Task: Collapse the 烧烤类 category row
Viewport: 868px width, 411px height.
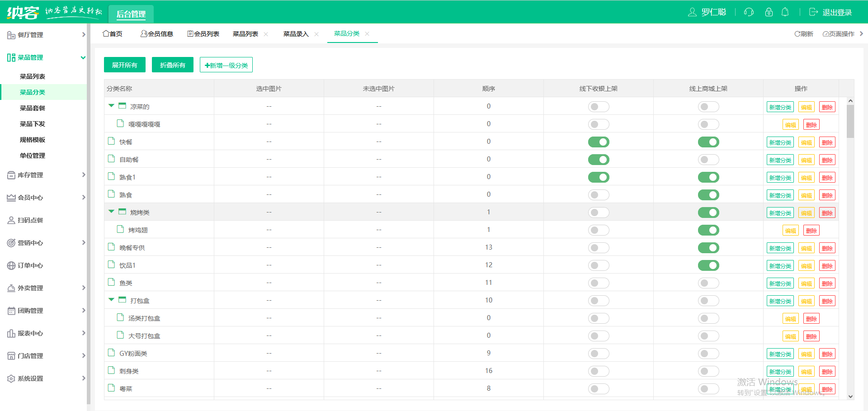Action: click(x=111, y=211)
